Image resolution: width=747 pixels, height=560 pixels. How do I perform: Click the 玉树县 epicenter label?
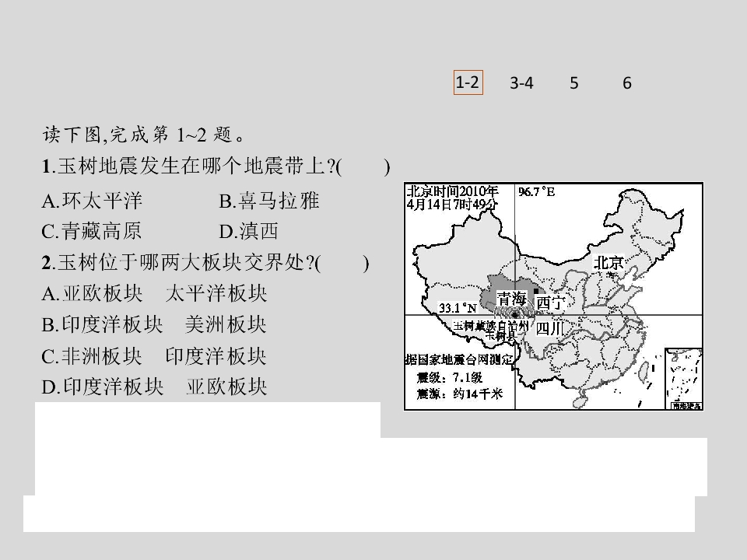point(500,335)
